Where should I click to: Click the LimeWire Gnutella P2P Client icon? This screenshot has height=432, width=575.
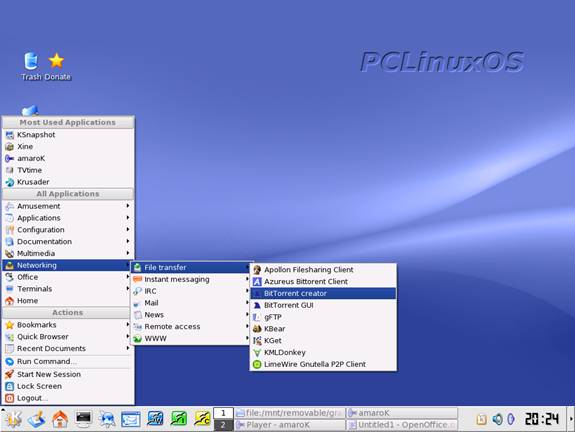click(x=257, y=364)
